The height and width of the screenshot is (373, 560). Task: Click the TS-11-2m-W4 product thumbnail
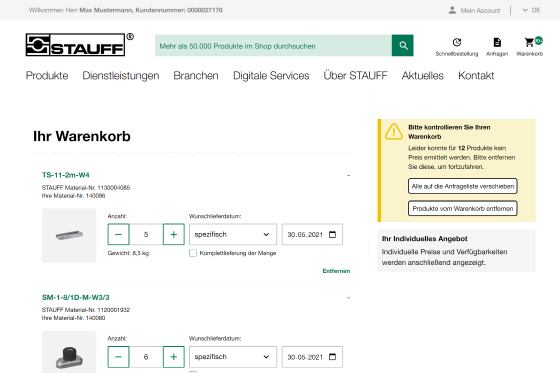(69, 235)
